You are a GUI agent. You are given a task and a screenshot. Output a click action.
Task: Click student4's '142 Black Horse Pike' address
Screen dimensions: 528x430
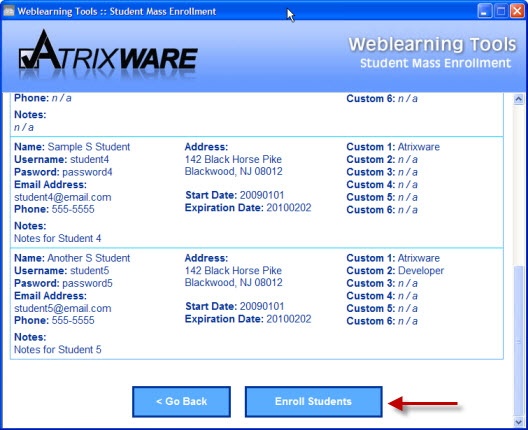(233, 159)
